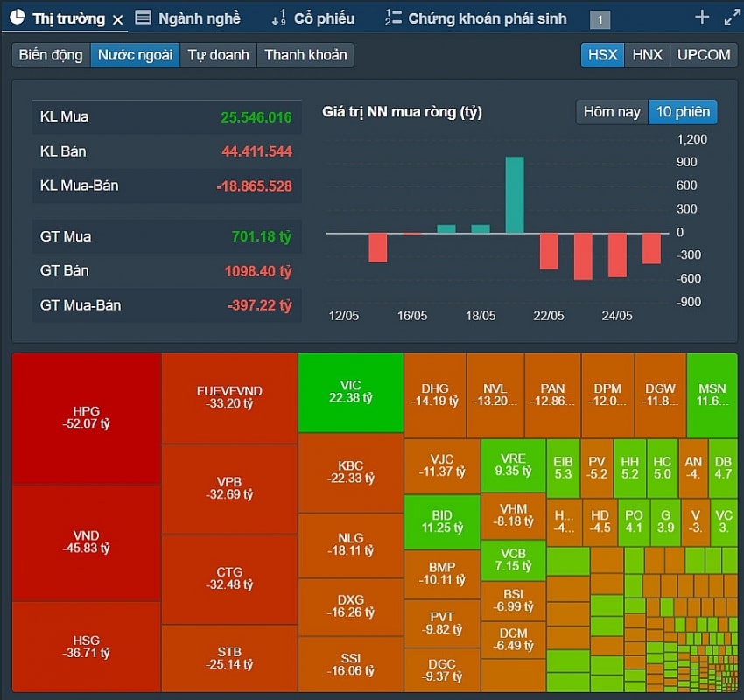Add a new tab with plus icon
The height and width of the screenshot is (700, 744).
pos(702,17)
